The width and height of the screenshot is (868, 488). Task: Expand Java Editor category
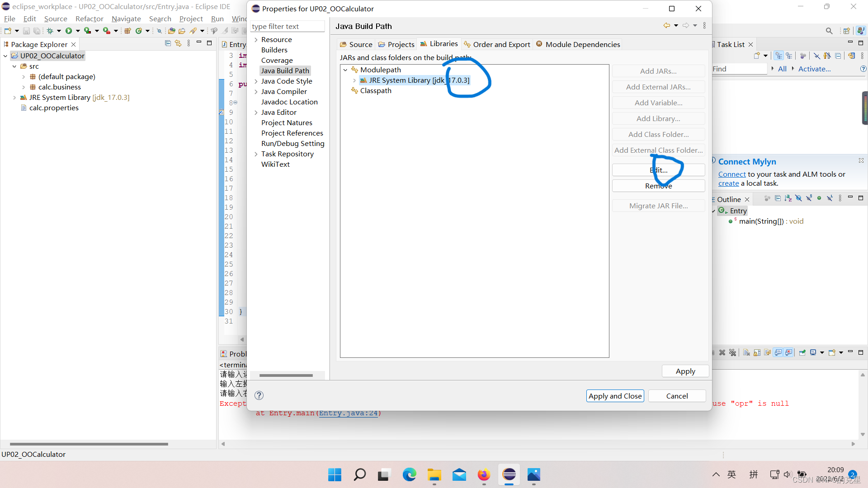pos(256,113)
